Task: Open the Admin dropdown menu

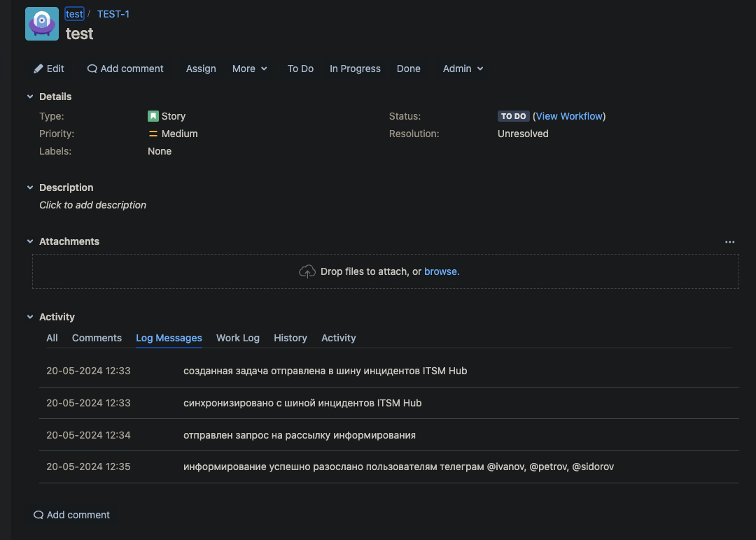Action: (x=463, y=69)
